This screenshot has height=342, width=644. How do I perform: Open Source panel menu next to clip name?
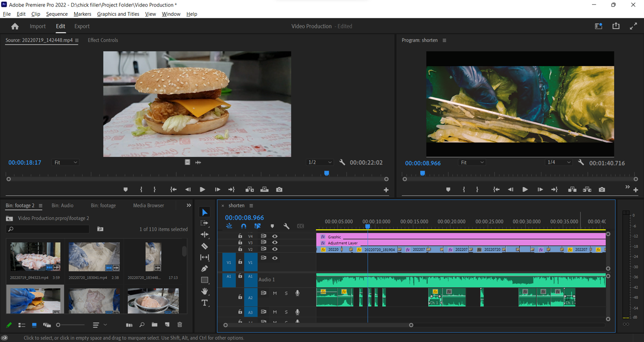coord(77,40)
